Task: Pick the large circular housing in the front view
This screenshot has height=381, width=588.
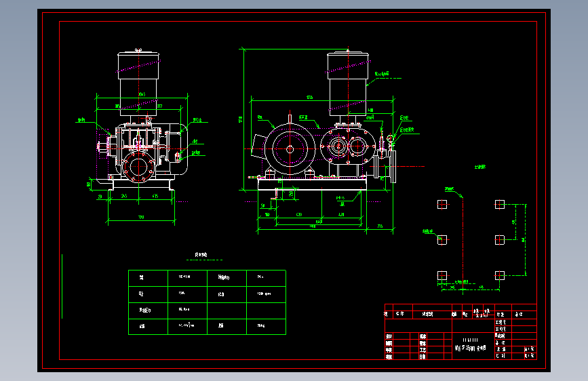Action: pos(290,149)
